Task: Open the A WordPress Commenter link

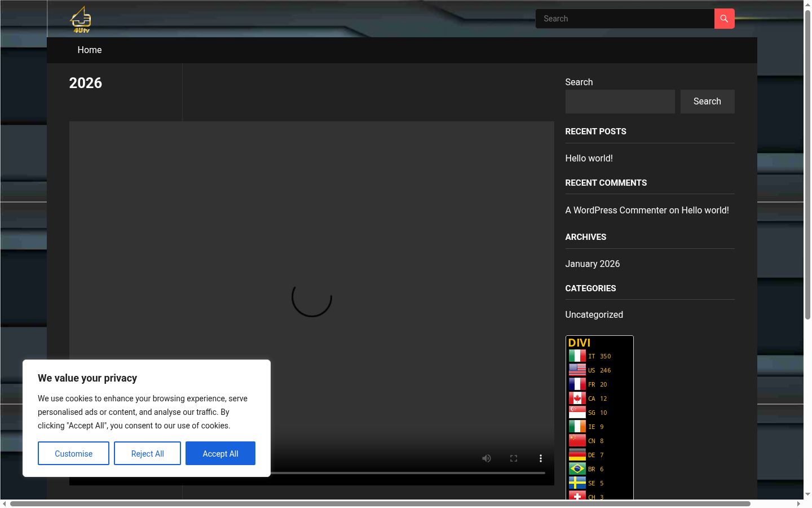Action: pyautogui.click(x=616, y=210)
